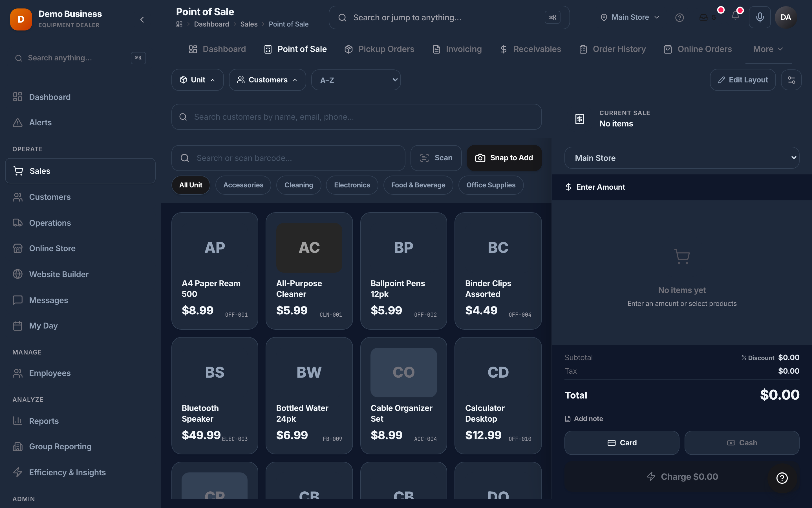Open the Main Store select in sale panel

click(682, 158)
